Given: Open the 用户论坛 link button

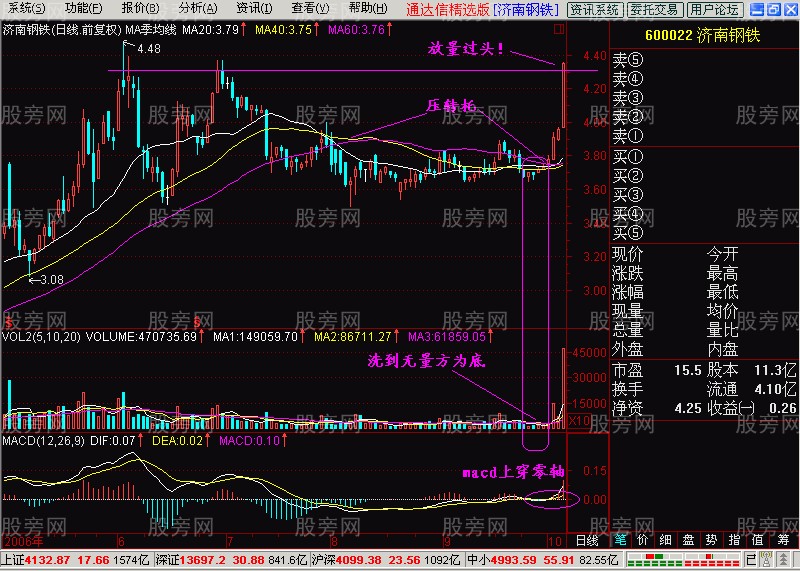Looking at the screenshot, I should (x=714, y=9).
